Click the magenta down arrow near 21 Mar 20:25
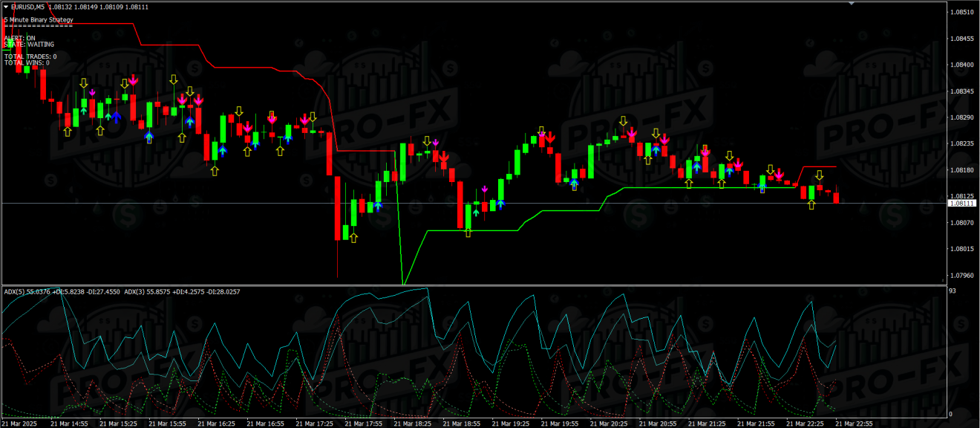 tap(631, 134)
